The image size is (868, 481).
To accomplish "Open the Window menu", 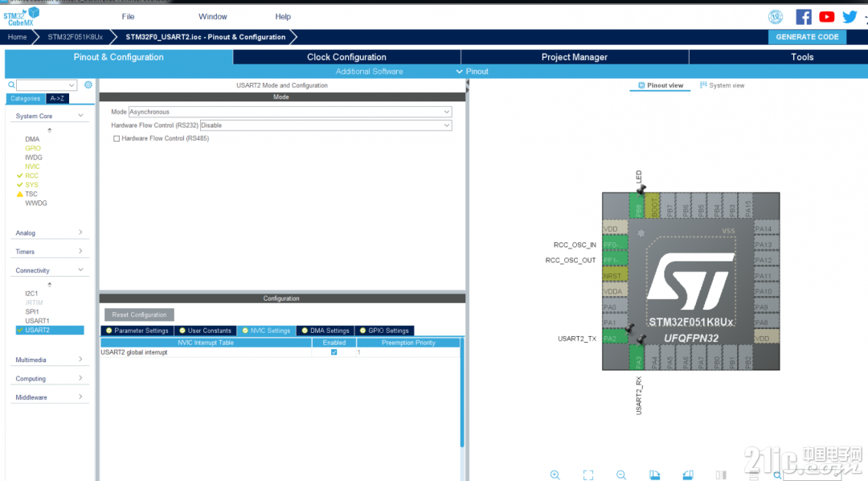I will 212,17.
